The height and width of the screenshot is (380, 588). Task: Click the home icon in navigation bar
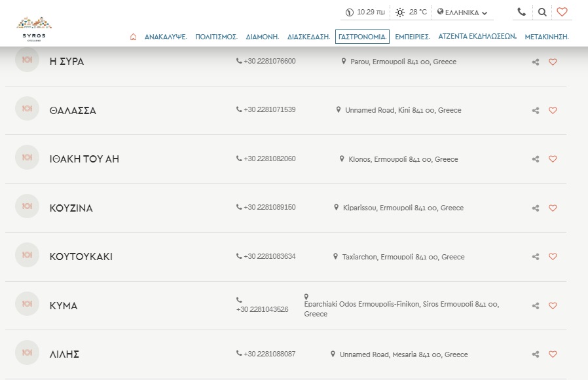click(x=134, y=37)
